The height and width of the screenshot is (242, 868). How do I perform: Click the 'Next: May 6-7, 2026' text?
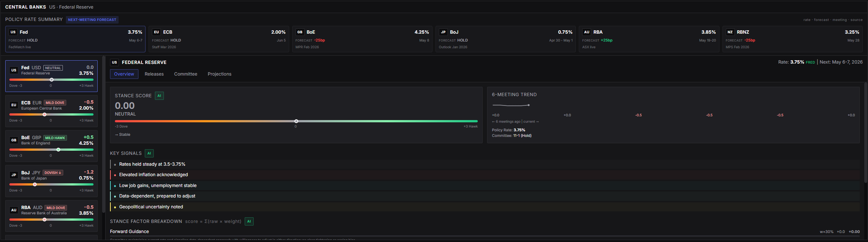click(x=841, y=62)
